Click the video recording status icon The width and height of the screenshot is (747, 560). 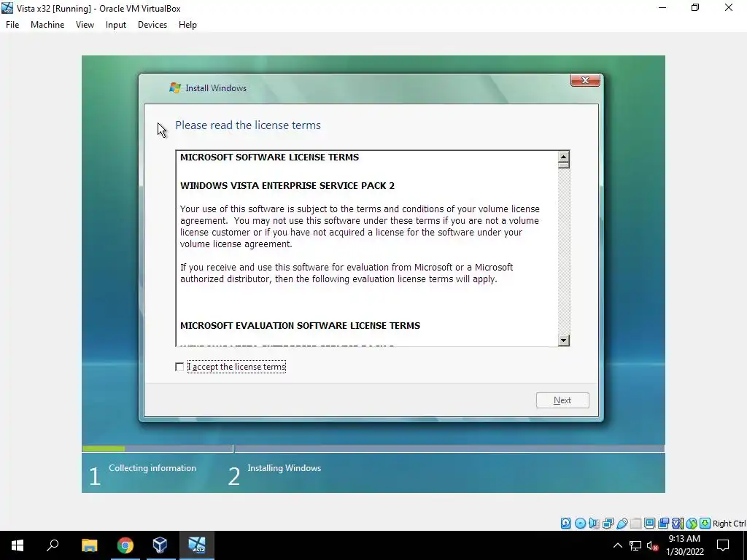[x=663, y=524]
